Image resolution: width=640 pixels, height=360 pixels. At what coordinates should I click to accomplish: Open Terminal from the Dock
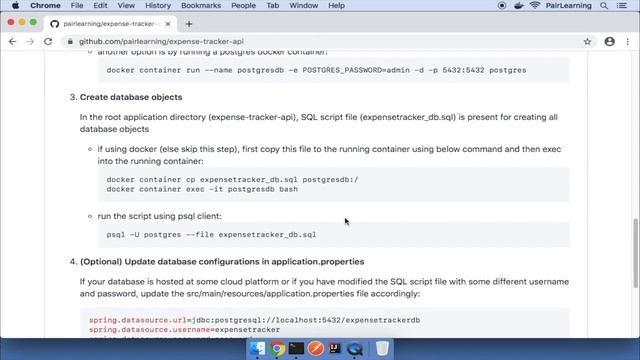(x=296, y=349)
